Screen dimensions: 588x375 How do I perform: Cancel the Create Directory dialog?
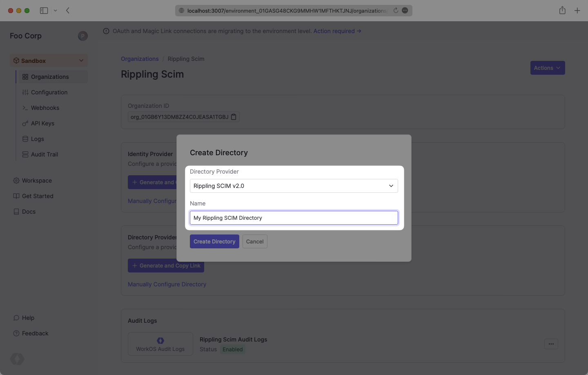click(x=255, y=241)
